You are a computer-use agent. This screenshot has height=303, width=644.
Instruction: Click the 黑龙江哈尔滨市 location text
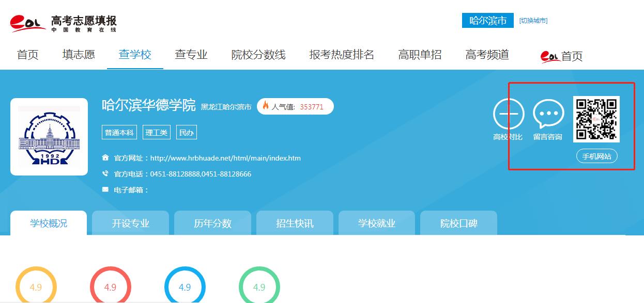click(226, 107)
